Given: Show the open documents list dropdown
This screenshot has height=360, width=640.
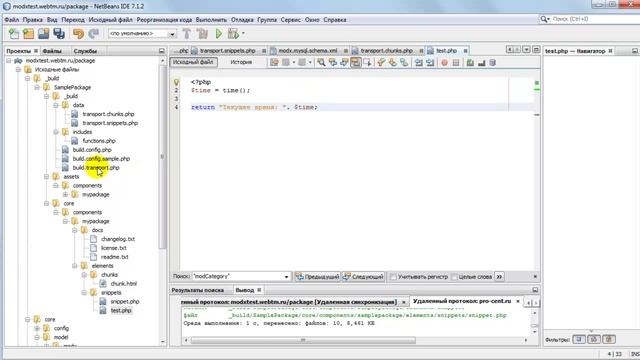Looking at the screenshot, I should (x=527, y=49).
